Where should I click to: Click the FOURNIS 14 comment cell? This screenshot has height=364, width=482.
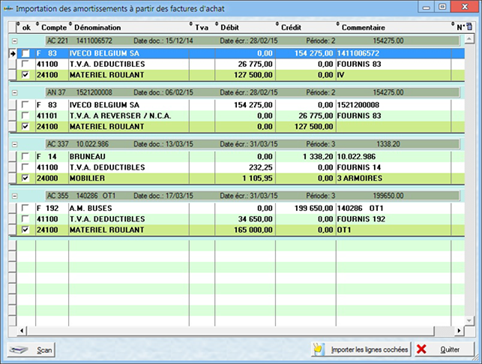pos(394,167)
